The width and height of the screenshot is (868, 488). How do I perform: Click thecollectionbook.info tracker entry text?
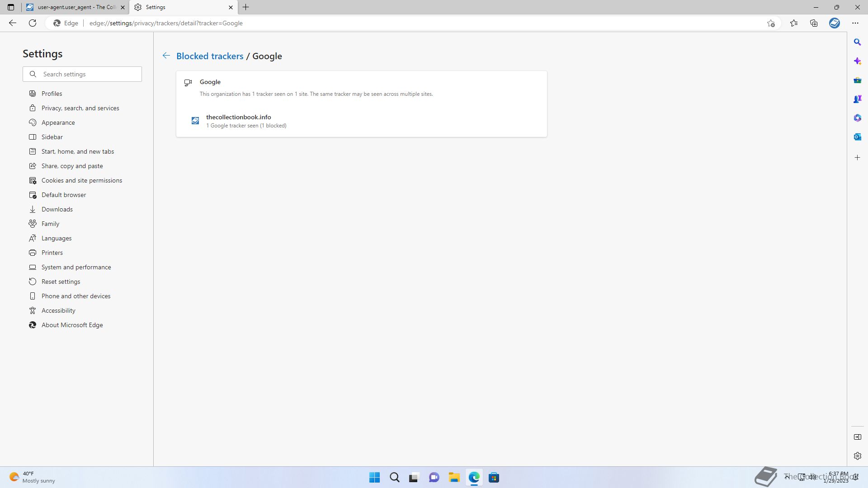pos(238,117)
